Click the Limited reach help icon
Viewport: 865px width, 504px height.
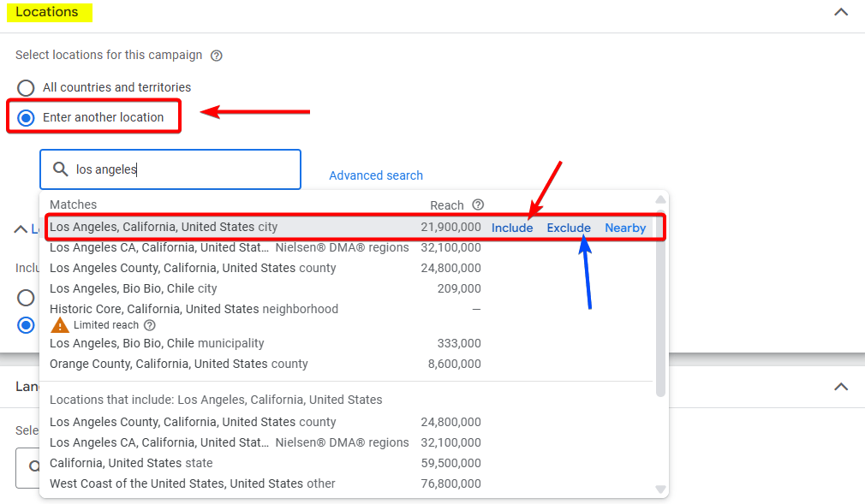(x=150, y=325)
